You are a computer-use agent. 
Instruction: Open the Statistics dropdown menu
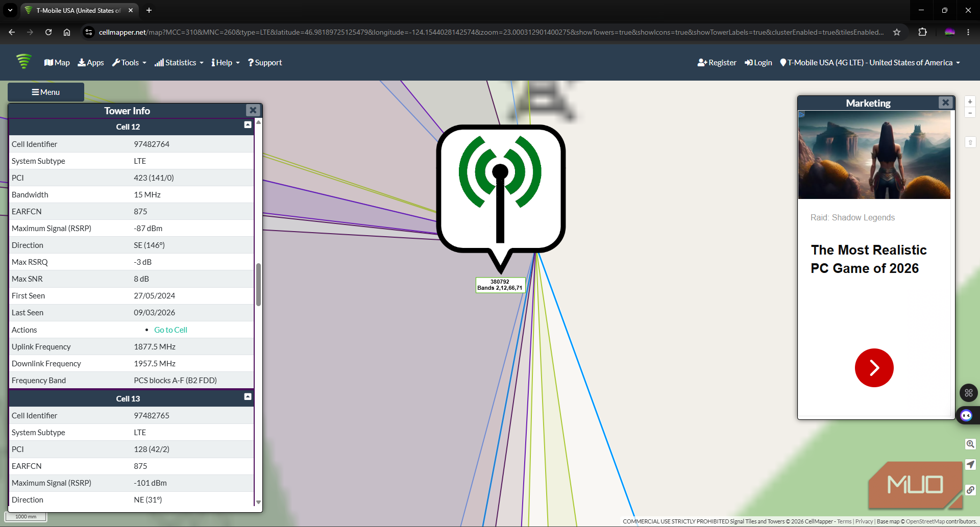(x=179, y=63)
